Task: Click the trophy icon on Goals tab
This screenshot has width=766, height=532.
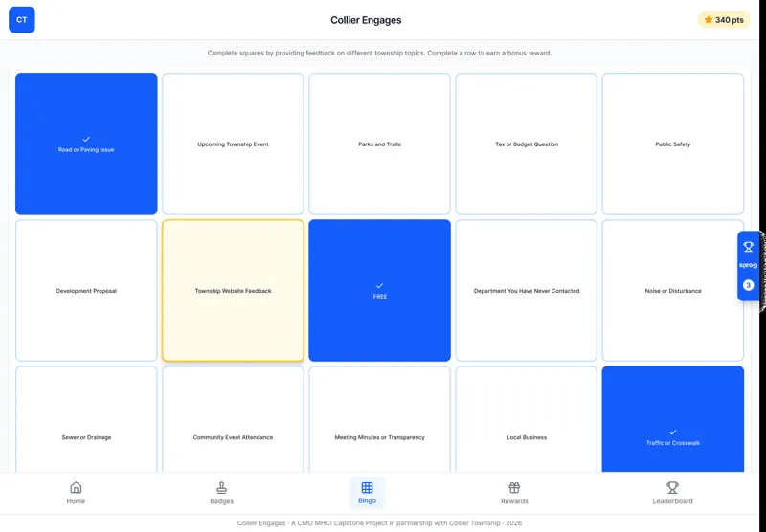Action: [x=748, y=247]
